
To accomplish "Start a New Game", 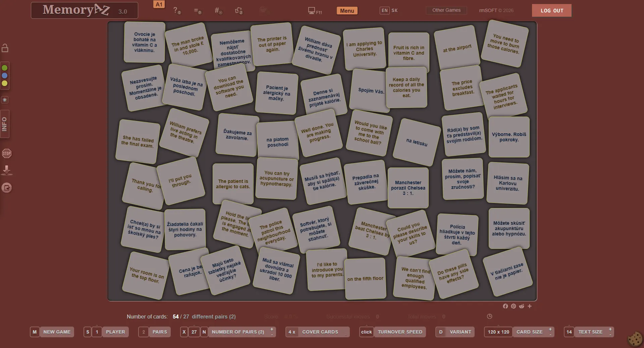I will pyautogui.click(x=57, y=332).
